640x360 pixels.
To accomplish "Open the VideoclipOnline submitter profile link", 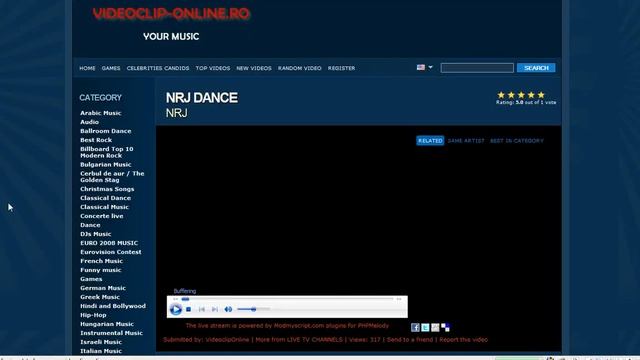I will pyautogui.click(x=227, y=340).
